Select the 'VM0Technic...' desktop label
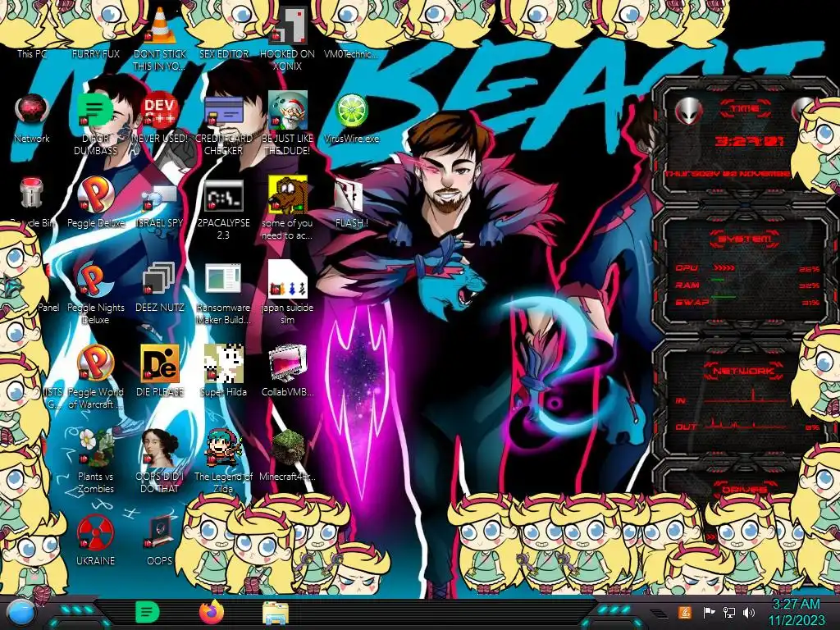This screenshot has height=630, width=840. tap(351, 53)
